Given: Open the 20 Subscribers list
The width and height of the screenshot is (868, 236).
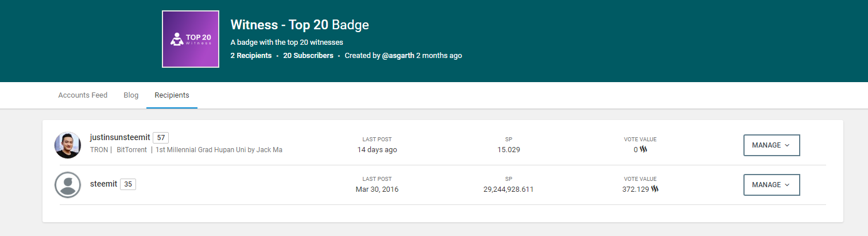Looking at the screenshot, I should point(308,56).
